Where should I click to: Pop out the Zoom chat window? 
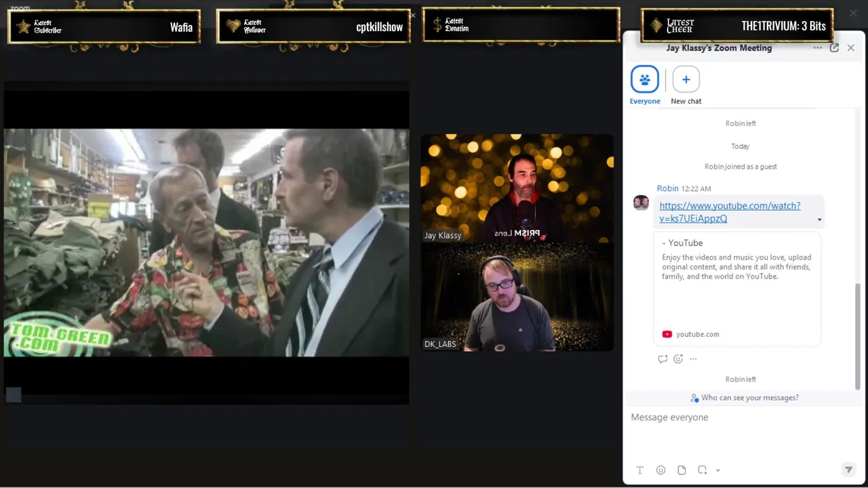point(834,48)
